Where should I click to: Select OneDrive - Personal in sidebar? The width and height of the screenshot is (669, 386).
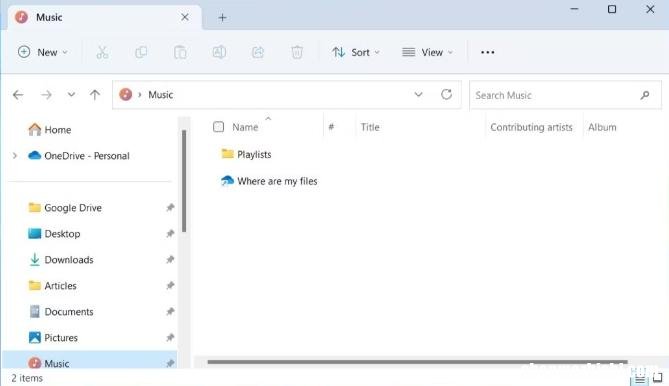point(79,156)
